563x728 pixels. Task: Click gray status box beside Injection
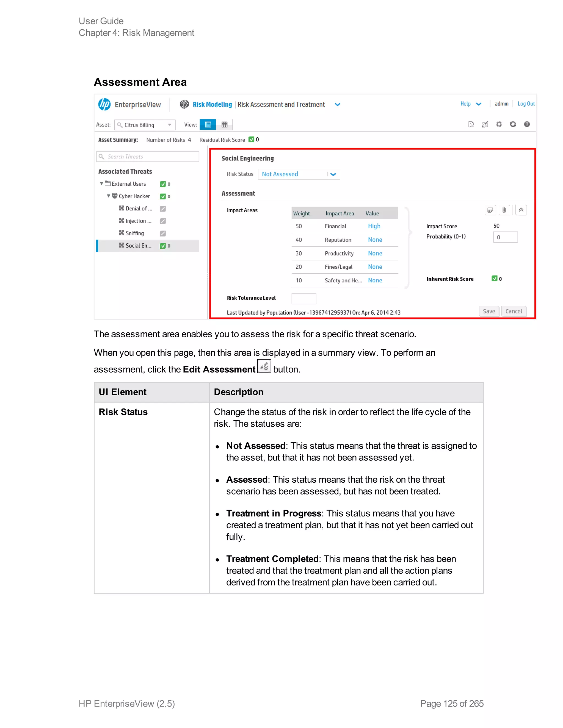coord(163,221)
